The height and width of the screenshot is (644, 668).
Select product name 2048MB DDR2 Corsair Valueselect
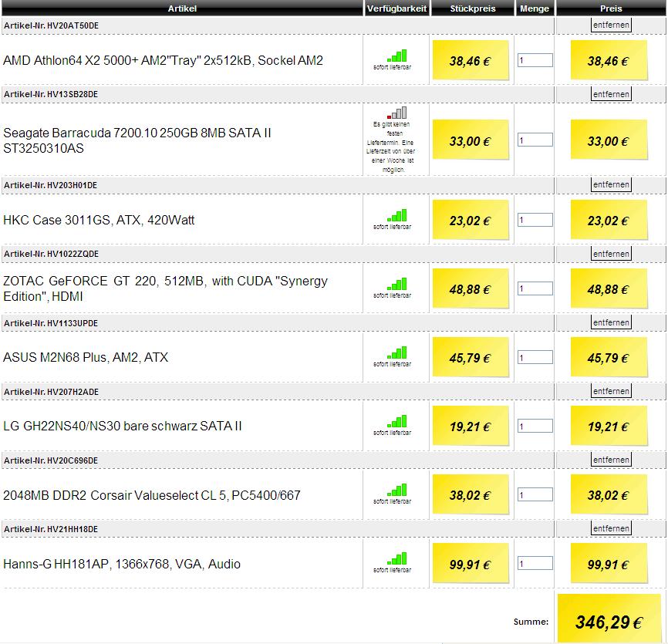pyautogui.click(x=152, y=495)
